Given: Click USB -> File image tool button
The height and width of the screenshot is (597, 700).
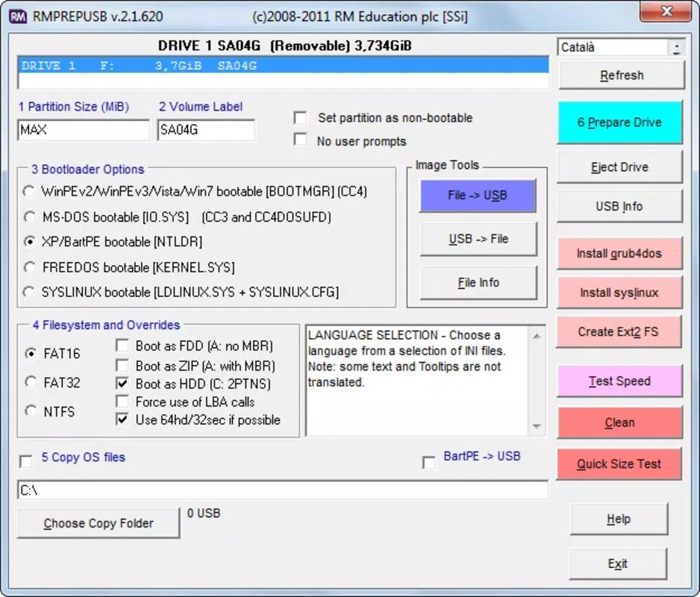Looking at the screenshot, I should coord(478,239).
